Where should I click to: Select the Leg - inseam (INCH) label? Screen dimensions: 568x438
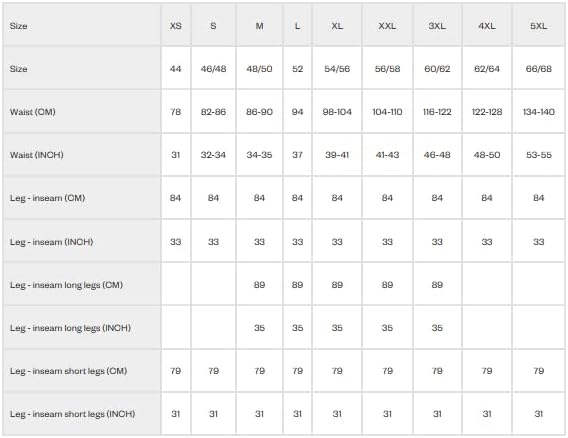click(x=51, y=242)
